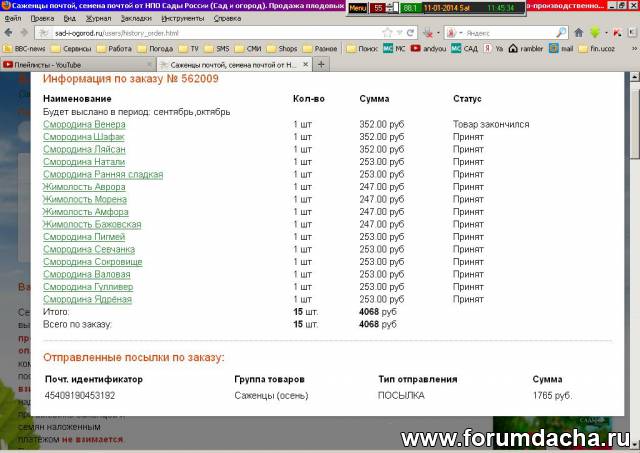Click the search magnifier in Яндекс box
The height and width of the screenshot is (453, 640).
[x=560, y=33]
